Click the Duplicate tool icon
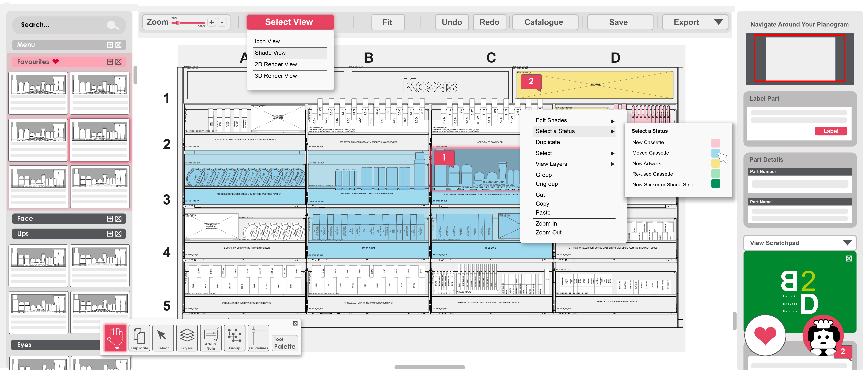This screenshot has width=868, height=370. (x=139, y=337)
